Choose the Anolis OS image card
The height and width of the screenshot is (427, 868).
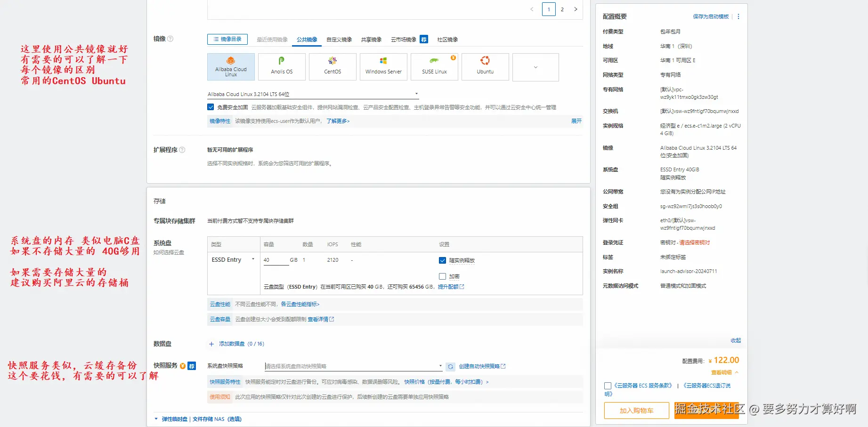pyautogui.click(x=282, y=67)
